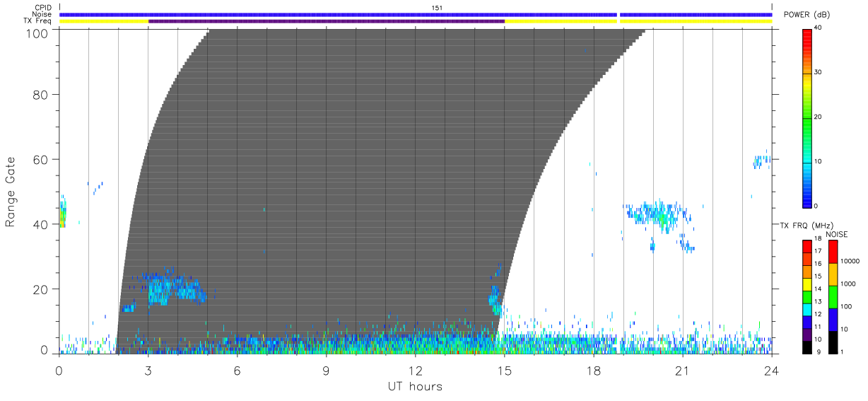This screenshot has width=868, height=401.
Task: Click the 30 label on POWER colorbar
Action: coord(816,72)
